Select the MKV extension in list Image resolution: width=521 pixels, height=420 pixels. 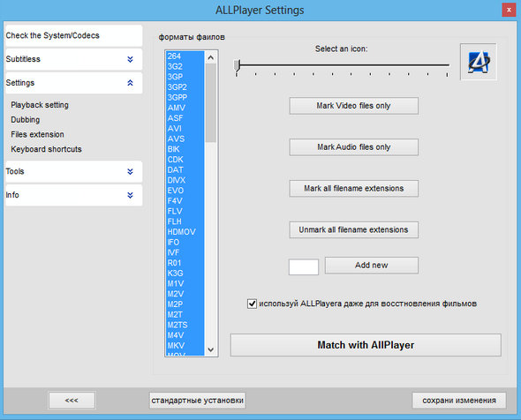point(185,345)
